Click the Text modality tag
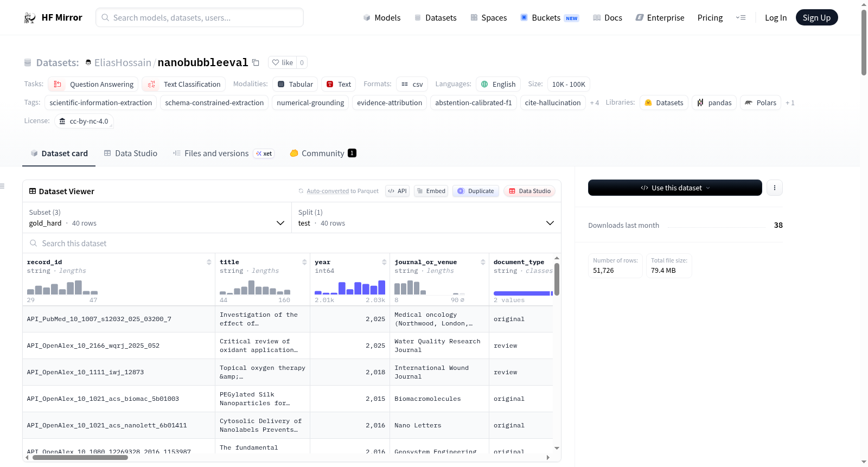This screenshot has height=467, width=868. tap(339, 84)
